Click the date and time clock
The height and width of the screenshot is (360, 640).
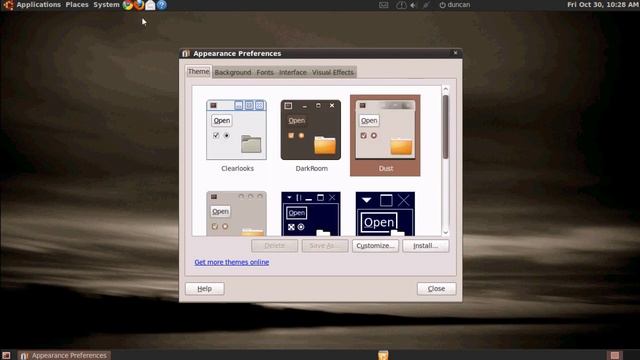click(x=602, y=5)
